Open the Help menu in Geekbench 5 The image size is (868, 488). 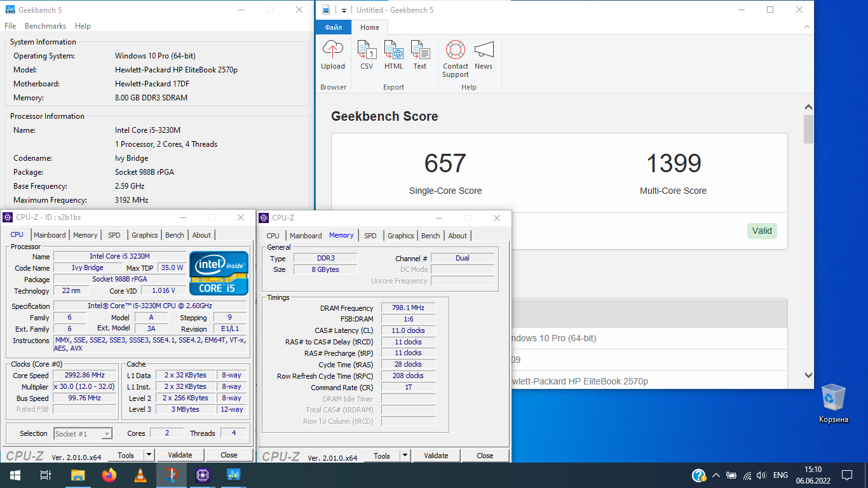click(83, 26)
